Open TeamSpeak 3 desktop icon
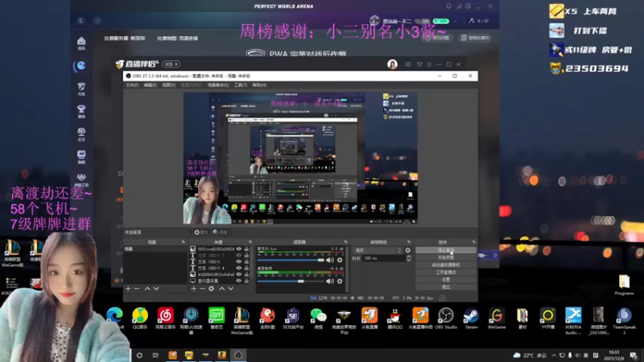 [x=624, y=320]
